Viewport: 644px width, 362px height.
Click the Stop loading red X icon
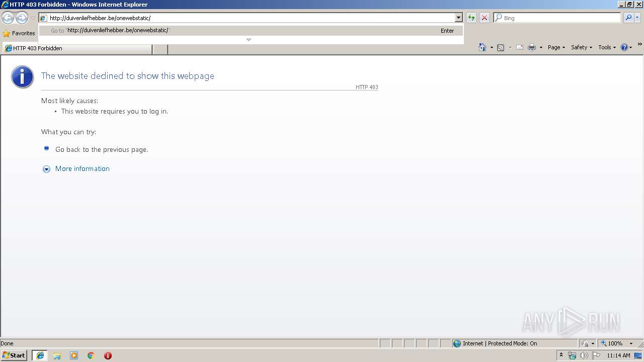click(x=485, y=18)
